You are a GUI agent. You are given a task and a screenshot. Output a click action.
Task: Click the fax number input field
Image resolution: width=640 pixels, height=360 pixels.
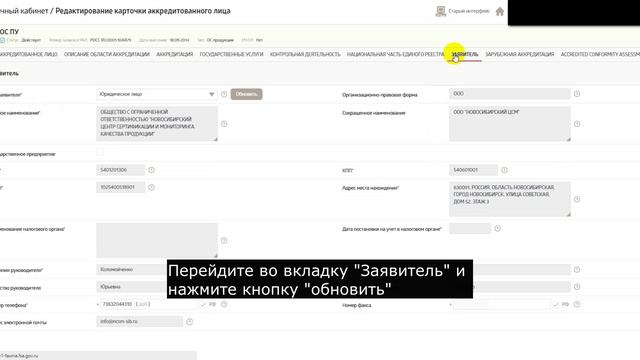501,304
